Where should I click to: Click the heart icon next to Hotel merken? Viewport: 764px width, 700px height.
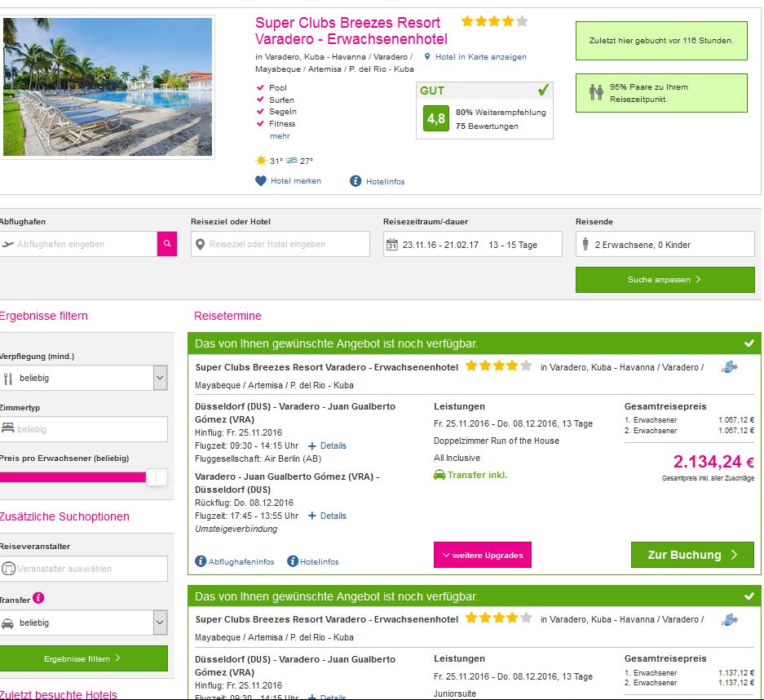point(261,181)
